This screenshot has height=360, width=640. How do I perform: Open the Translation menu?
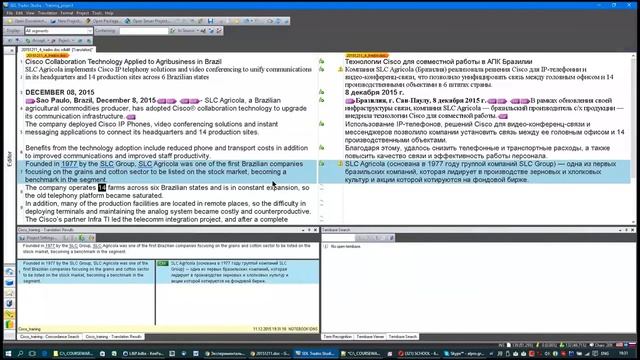[x=47, y=13]
